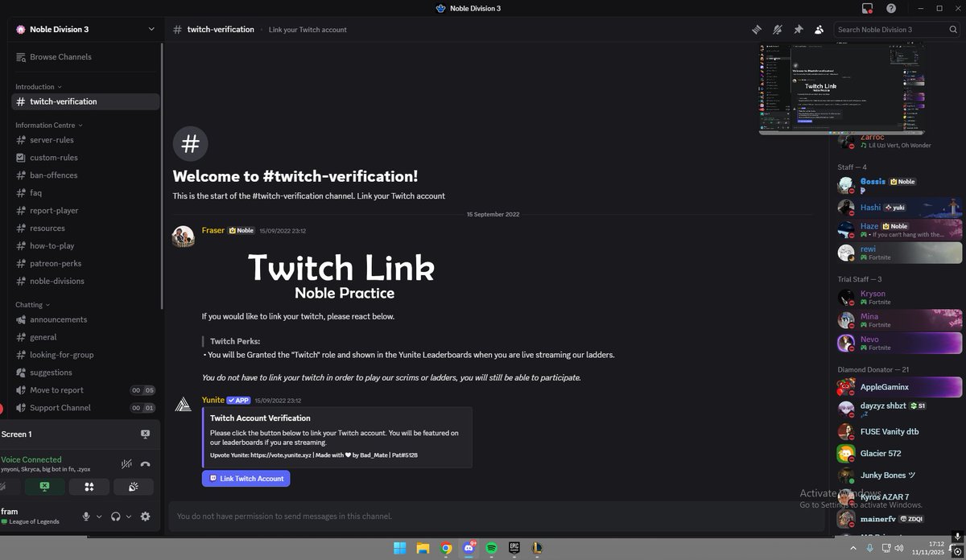Open Mina in the member list
This screenshot has height=560, width=966.
pos(899,320)
